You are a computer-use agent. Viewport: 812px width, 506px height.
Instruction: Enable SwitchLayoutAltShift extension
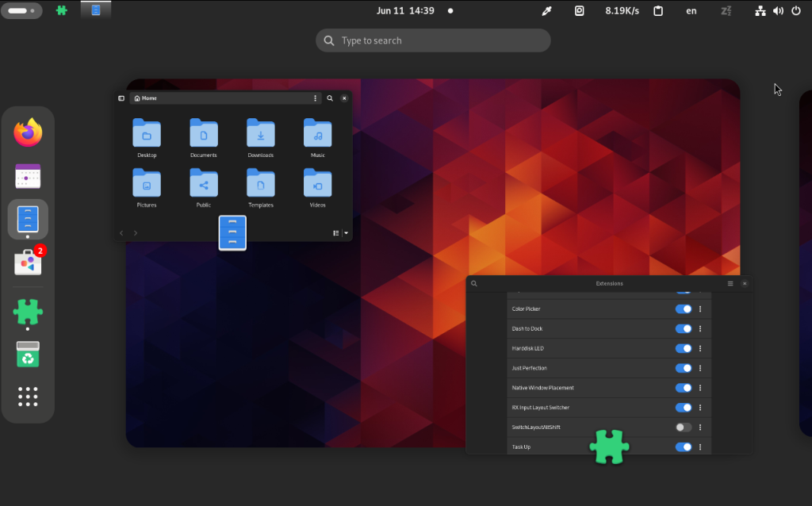tap(684, 427)
